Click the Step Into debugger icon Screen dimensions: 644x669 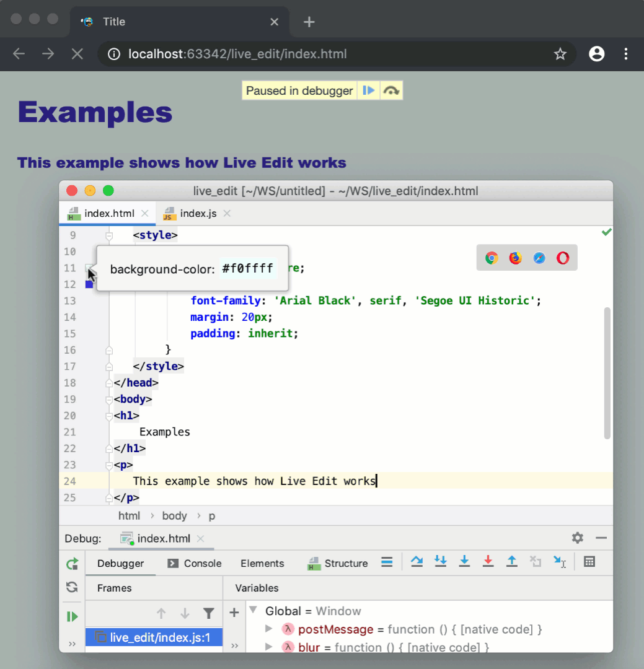point(464,561)
